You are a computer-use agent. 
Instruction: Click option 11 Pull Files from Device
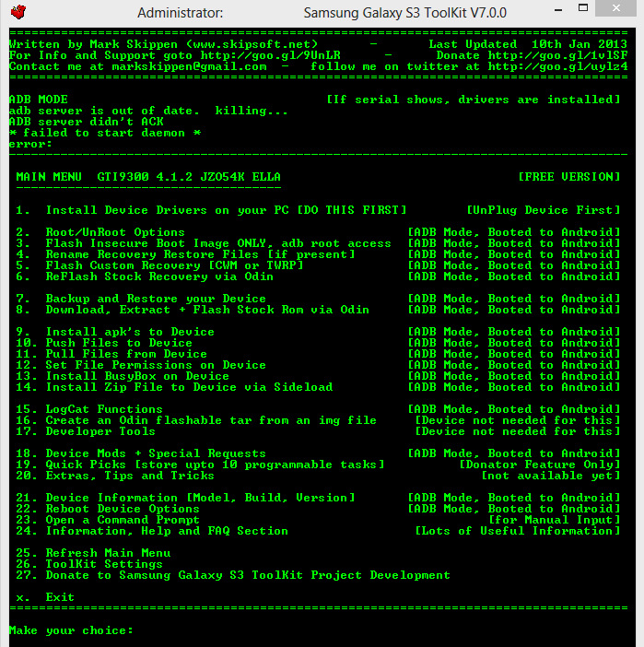tap(111, 355)
